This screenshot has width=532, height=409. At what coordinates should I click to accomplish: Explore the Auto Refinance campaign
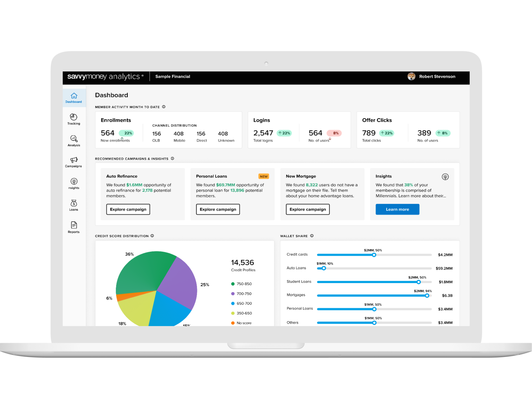click(128, 209)
